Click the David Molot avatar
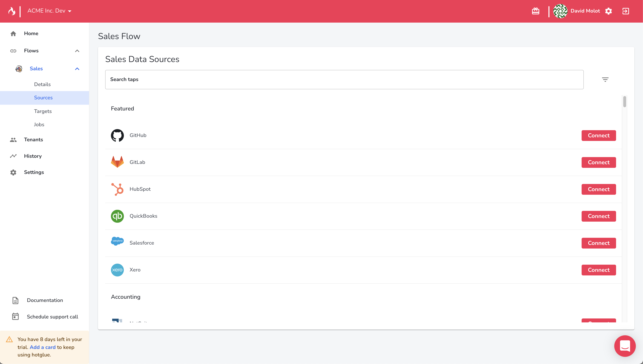The image size is (643, 364). (x=560, y=11)
